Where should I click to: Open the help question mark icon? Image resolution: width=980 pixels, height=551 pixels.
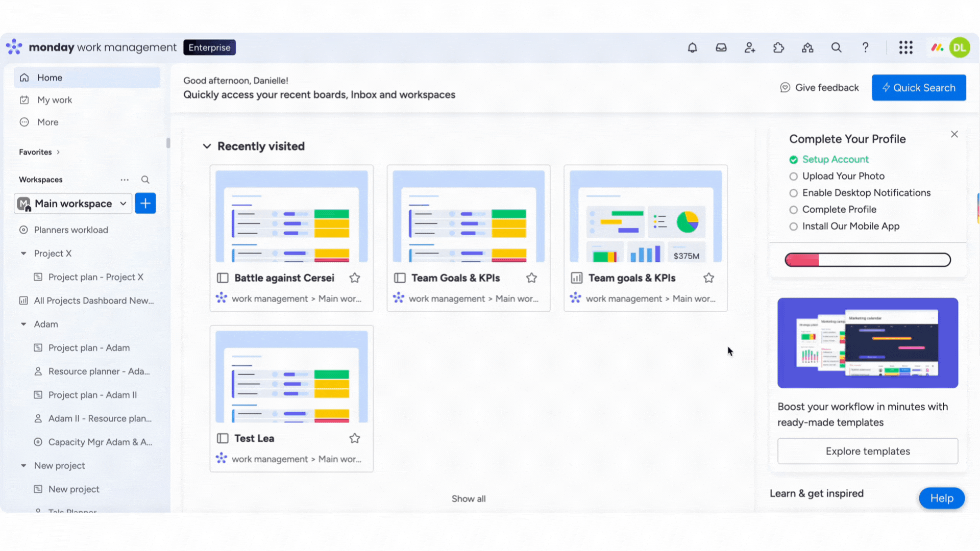[x=865, y=47]
